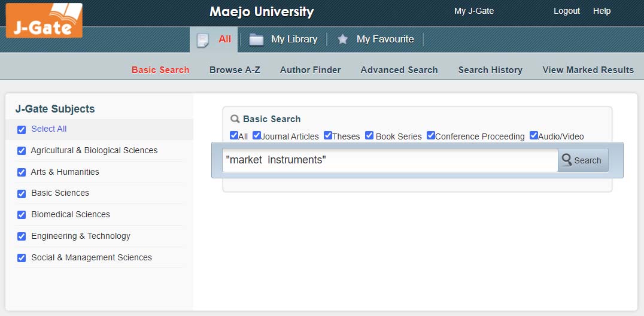Uncheck the Select All subjects checkbox
644x316 pixels.
(x=22, y=129)
